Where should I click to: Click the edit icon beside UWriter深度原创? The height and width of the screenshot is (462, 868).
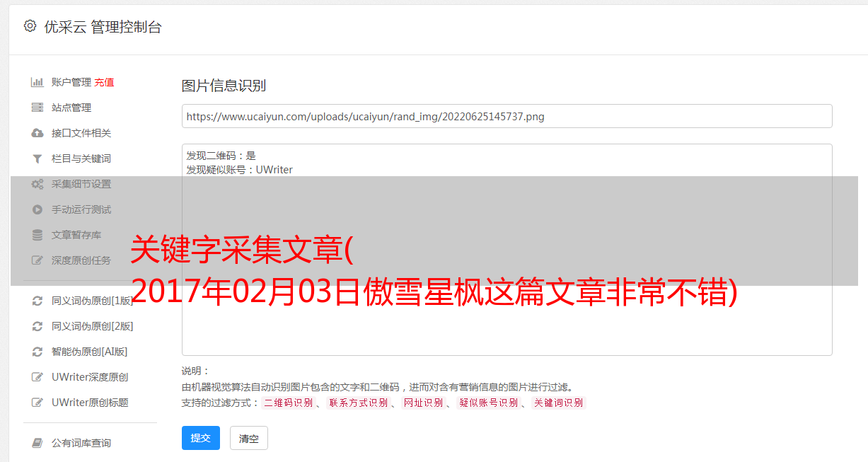(x=37, y=377)
